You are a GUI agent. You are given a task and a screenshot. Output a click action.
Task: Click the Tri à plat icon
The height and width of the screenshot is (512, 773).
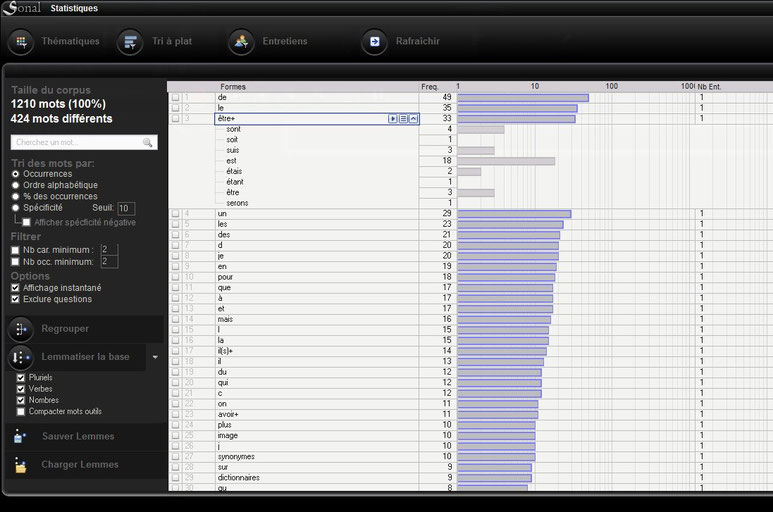pyautogui.click(x=130, y=42)
